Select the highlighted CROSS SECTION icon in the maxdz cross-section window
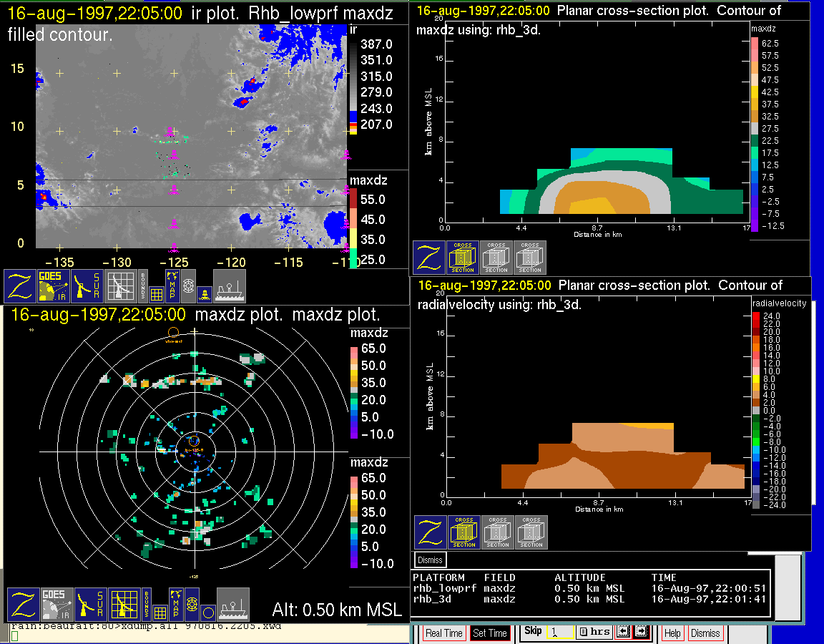Viewport: 824px width, 644px height. (463, 258)
